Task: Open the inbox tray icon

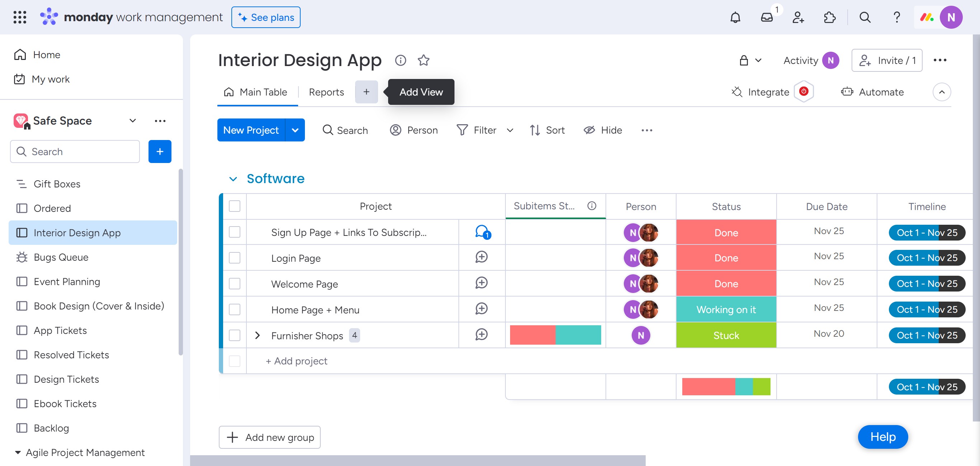Action: 767,18
